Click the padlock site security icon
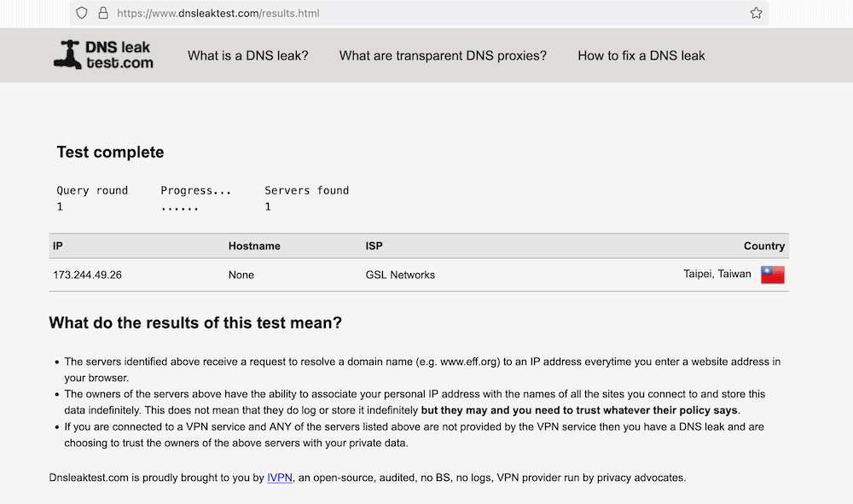Viewport: 853px width, 504px height. point(103,13)
